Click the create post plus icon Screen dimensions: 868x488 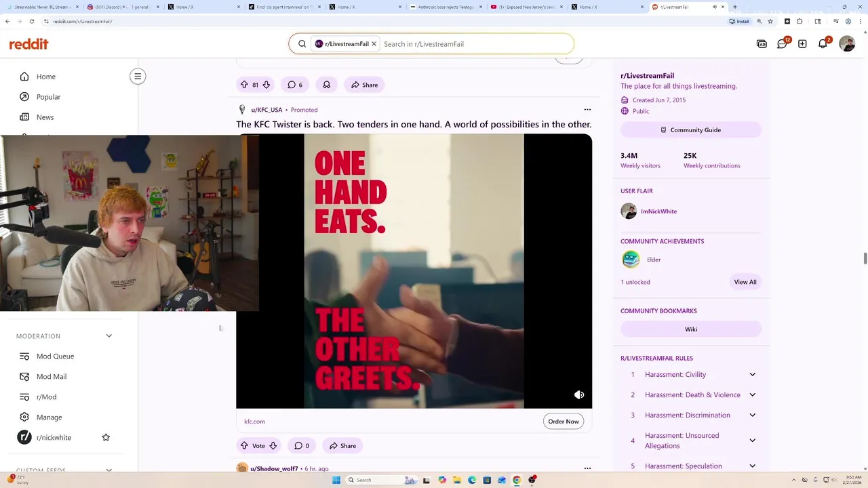click(x=802, y=44)
